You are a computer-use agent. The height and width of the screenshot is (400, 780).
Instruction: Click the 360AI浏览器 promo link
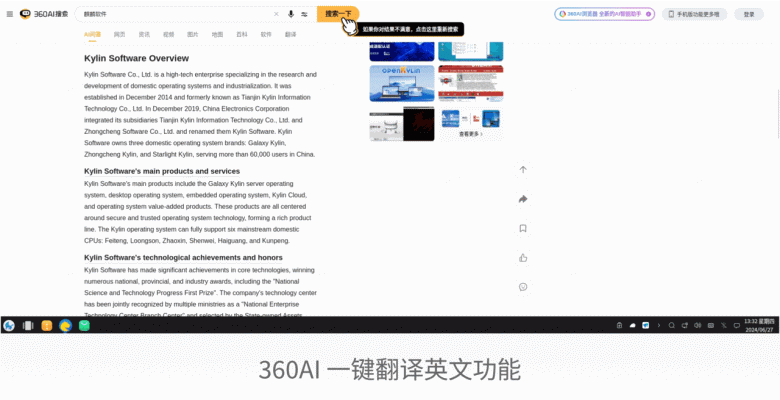[605, 14]
